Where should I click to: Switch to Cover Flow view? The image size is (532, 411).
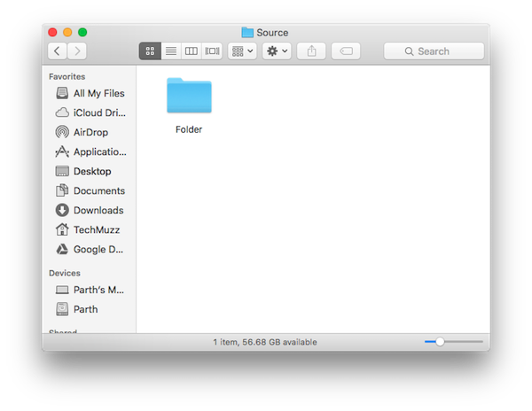(x=212, y=51)
